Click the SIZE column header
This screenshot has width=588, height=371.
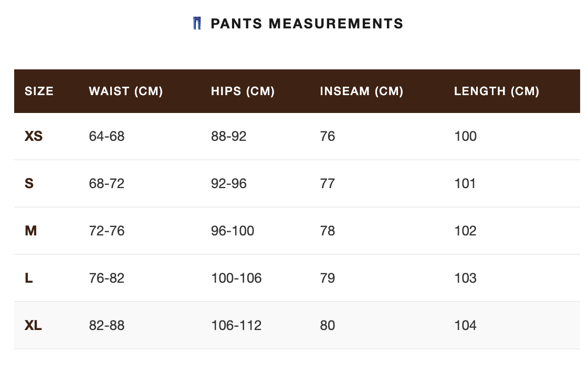(39, 91)
